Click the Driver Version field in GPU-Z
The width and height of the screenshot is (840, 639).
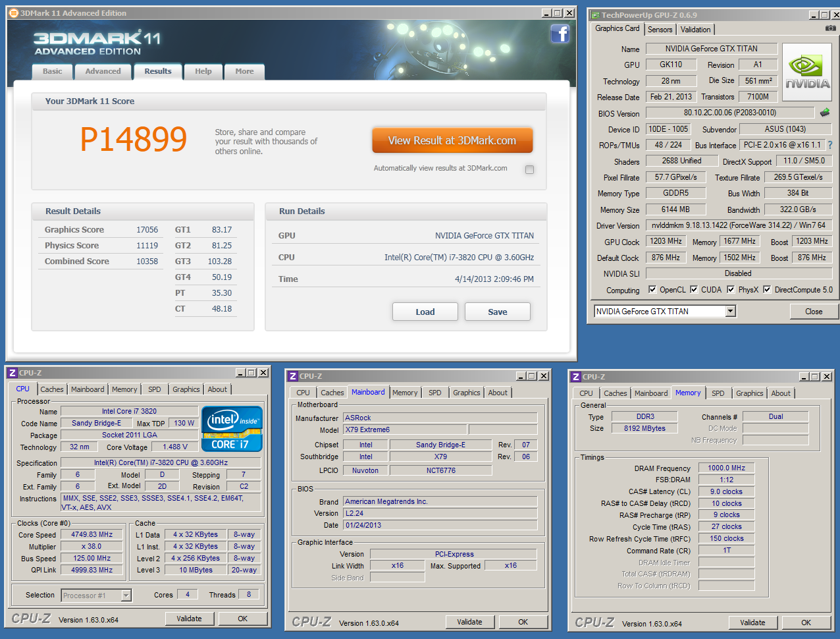pos(739,225)
